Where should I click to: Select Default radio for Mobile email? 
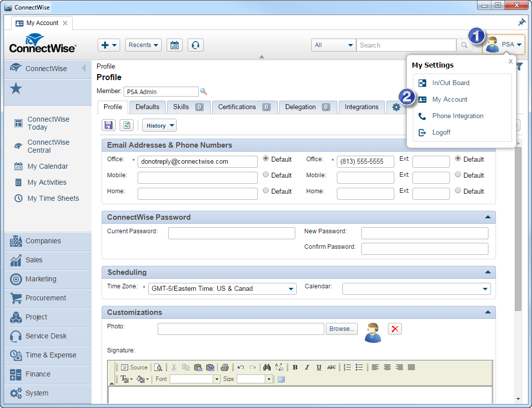point(266,175)
